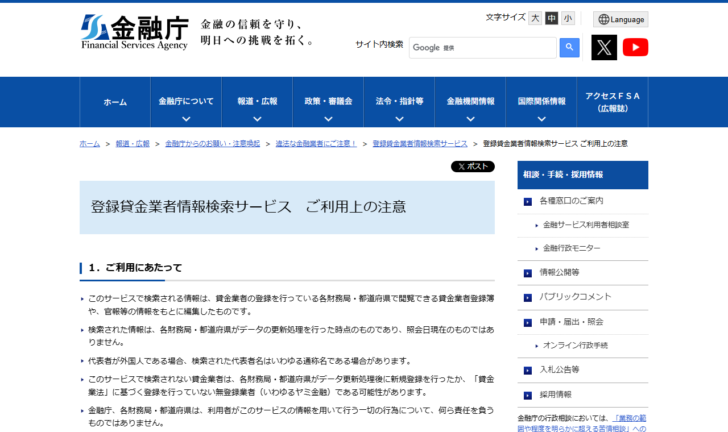Open the 国際関係情報 menu
728x432 pixels.
click(x=541, y=101)
